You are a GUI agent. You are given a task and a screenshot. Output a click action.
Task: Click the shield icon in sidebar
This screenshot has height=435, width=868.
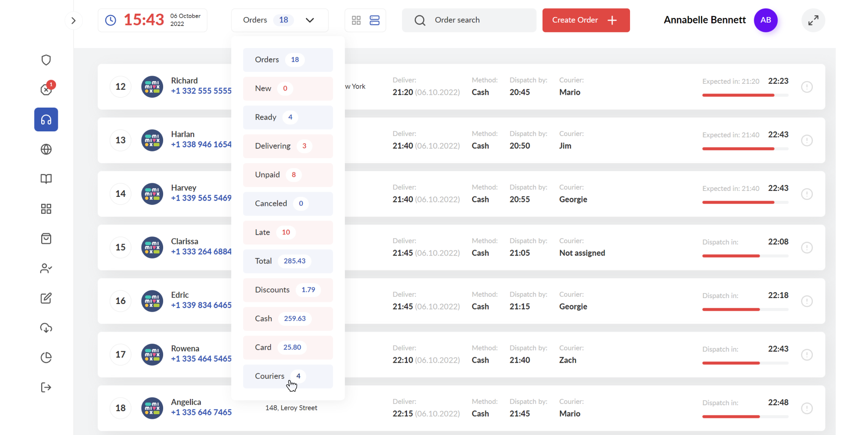pyautogui.click(x=46, y=60)
